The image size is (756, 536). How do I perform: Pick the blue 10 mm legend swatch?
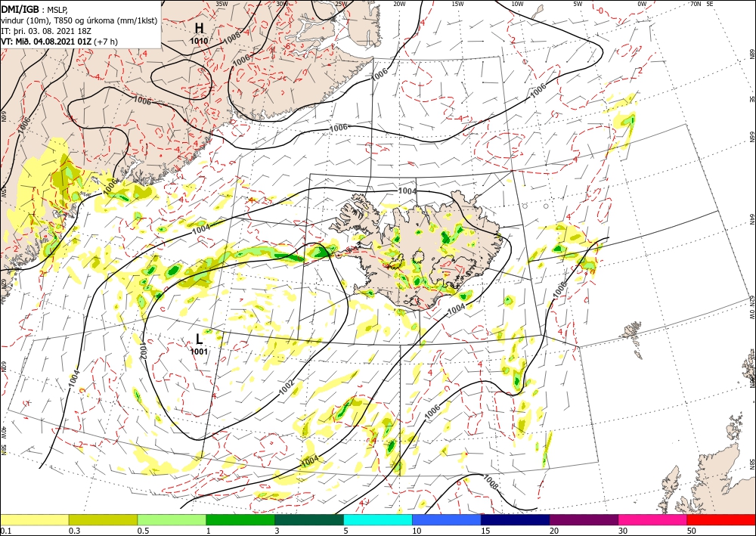tap(447, 519)
